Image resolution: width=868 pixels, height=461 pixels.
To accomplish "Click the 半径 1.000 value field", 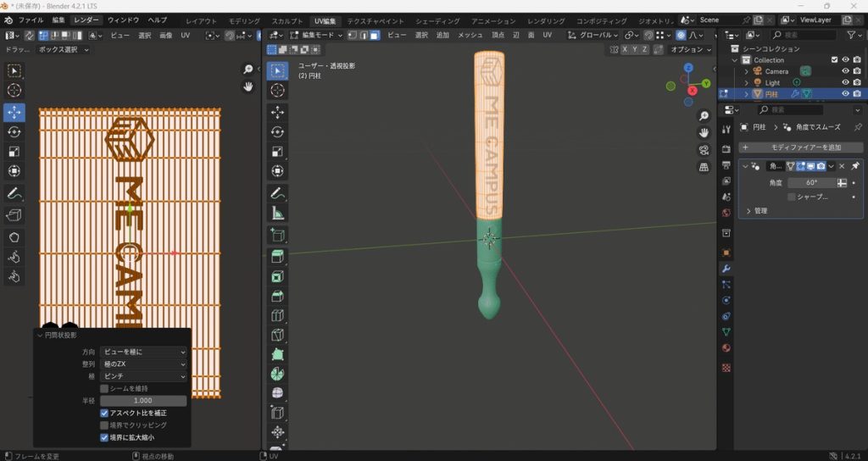I will (143, 401).
